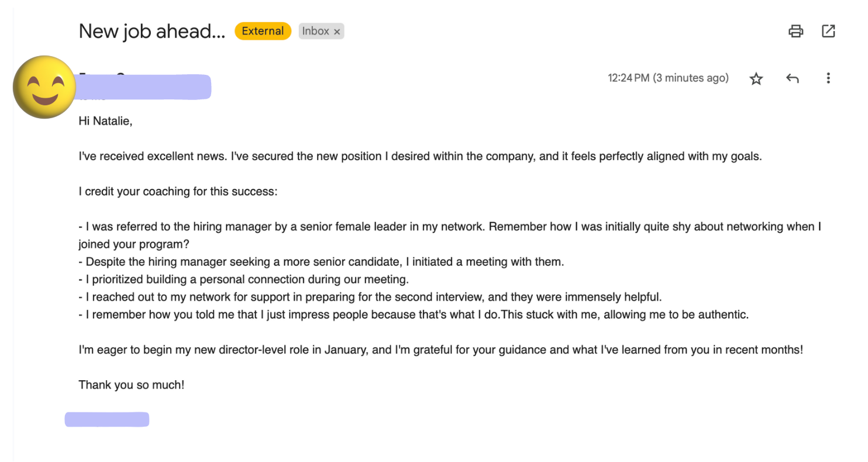
Task: Star this email message
Action: 756,78
